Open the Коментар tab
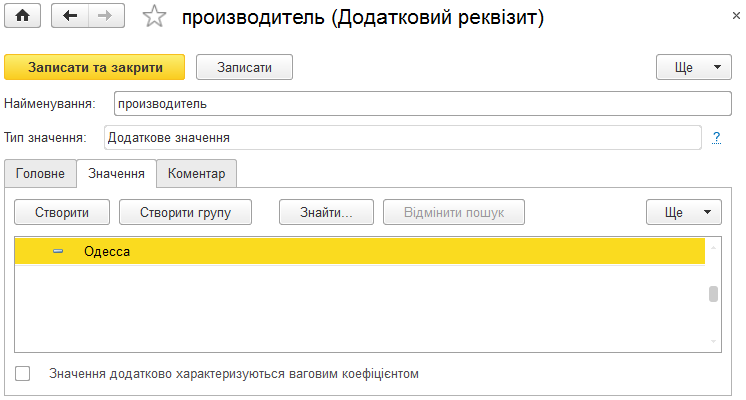The image size is (746, 400). tap(196, 174)
